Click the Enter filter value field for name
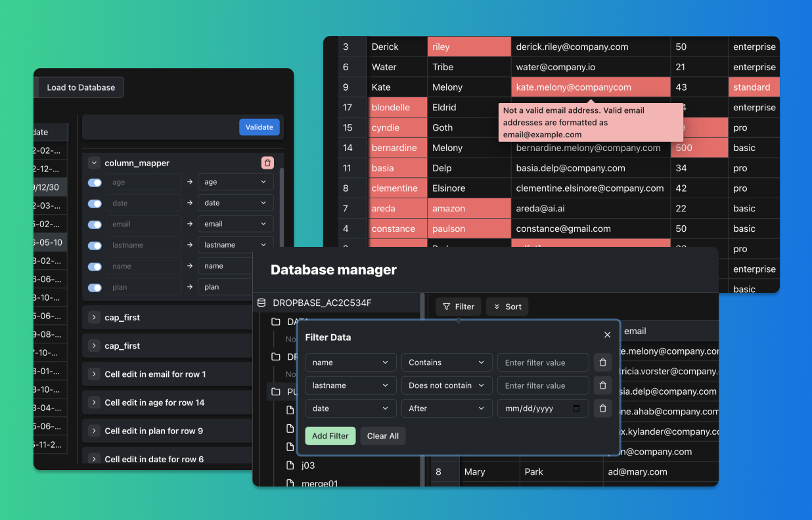 (x=543, y=362)
